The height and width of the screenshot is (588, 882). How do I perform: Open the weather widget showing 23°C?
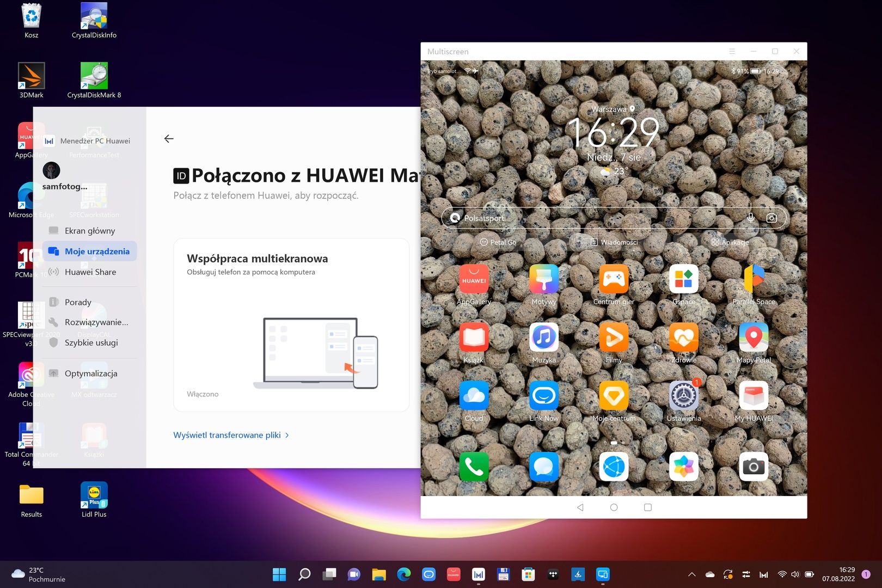coord(38,574)
